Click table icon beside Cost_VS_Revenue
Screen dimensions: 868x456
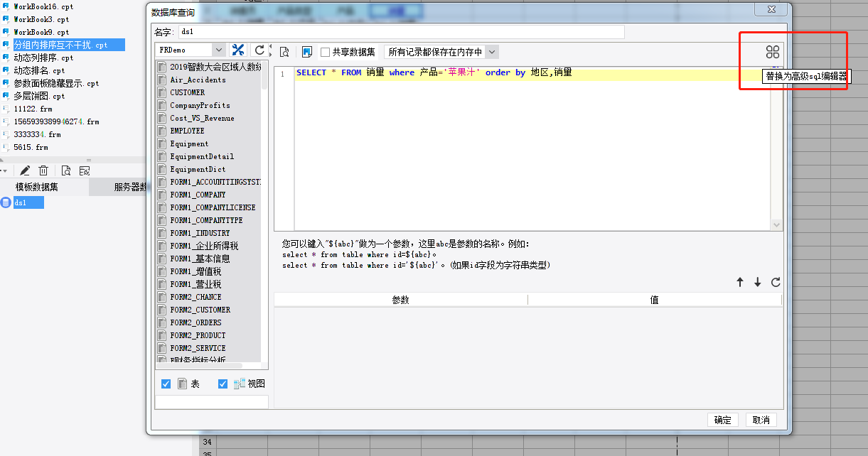162,118
